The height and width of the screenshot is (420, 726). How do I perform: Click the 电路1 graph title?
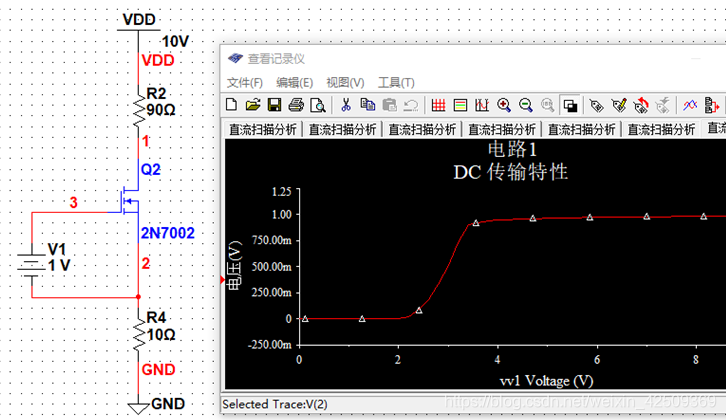pyautogui.click(x=512, y=150)
